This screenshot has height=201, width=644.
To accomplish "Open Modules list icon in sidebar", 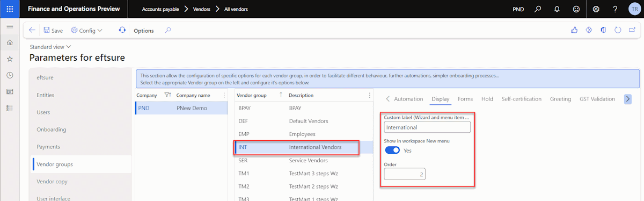I will tap(10, 108).
